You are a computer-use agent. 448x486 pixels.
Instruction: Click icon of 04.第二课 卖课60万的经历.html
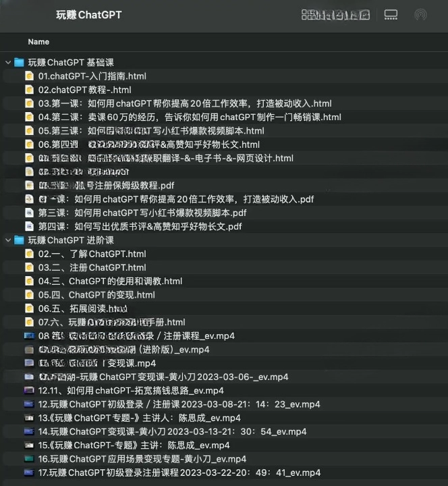point(29,117)
